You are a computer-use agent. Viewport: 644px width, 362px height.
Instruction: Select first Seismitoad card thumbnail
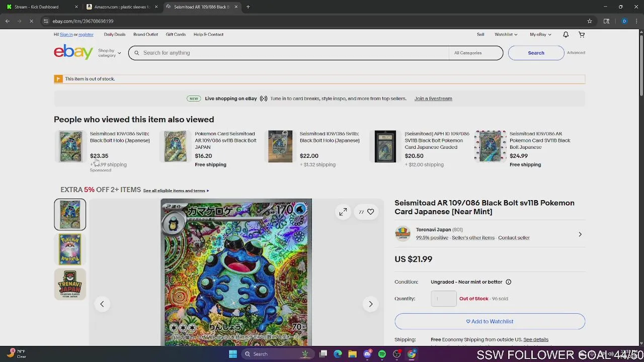tap(70, 215)
